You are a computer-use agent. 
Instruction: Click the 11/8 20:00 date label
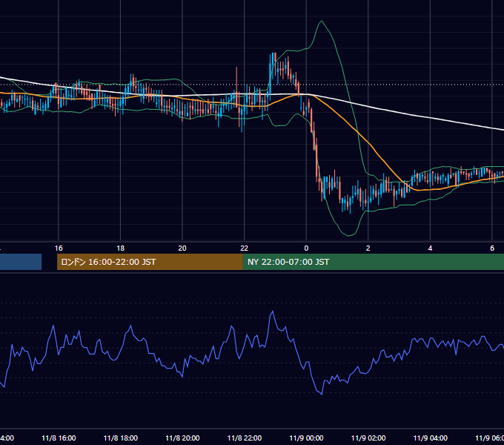click(x=182, y=438)
